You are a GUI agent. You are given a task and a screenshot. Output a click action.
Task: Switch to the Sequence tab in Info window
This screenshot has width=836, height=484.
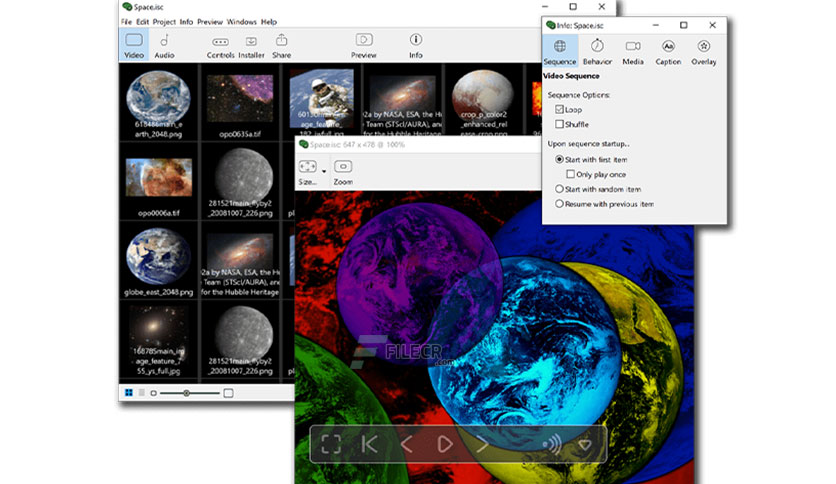coord(560,52)
